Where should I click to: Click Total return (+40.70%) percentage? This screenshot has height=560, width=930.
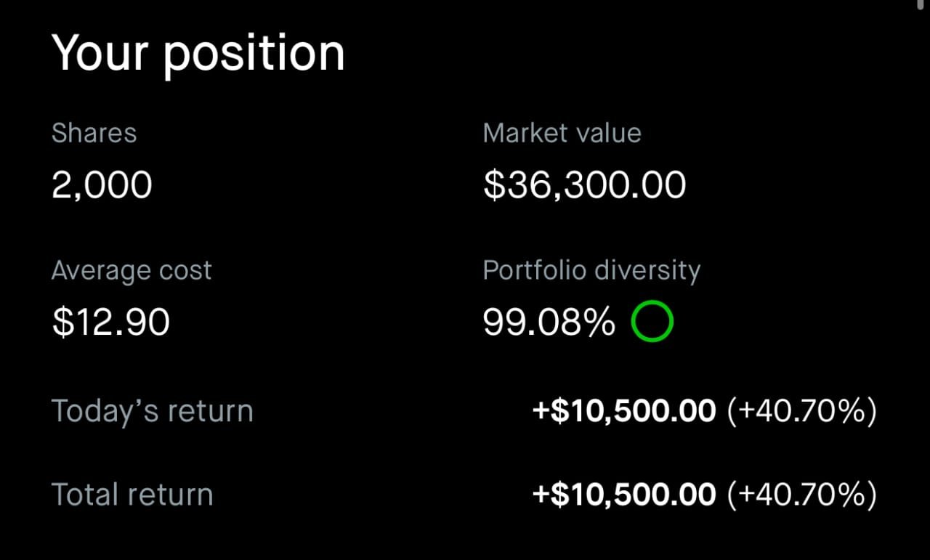pos(801,495)
